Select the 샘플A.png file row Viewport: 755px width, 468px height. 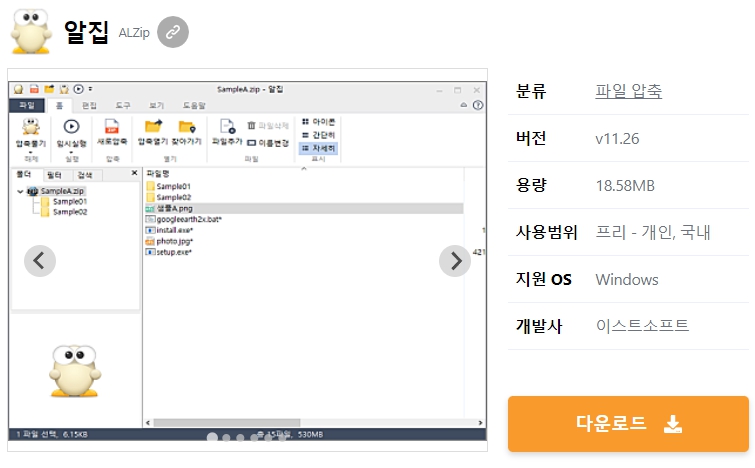pyautogui.click(x=303, y=208)
